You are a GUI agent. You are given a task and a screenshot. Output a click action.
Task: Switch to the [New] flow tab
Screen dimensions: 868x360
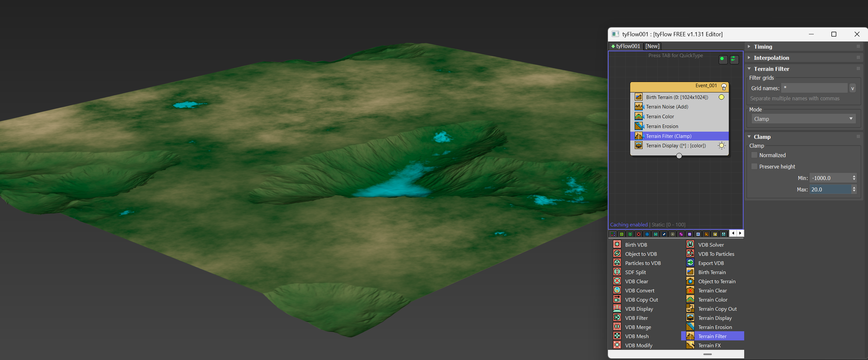[x=652, y=46]
